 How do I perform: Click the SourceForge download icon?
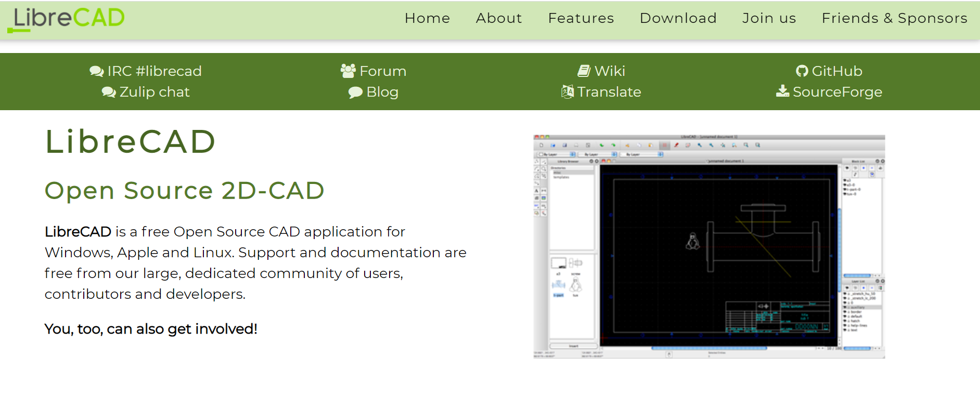(783, 91)
